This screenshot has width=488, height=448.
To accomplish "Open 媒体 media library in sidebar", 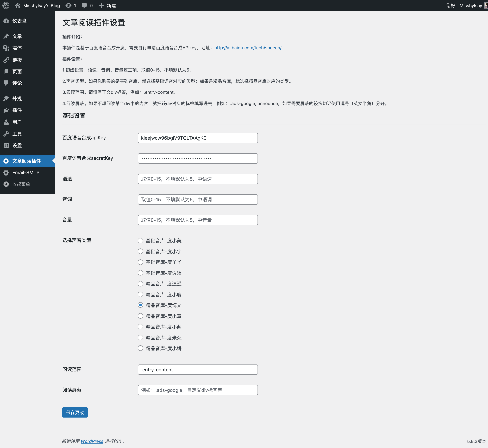I will pos(17,48).
